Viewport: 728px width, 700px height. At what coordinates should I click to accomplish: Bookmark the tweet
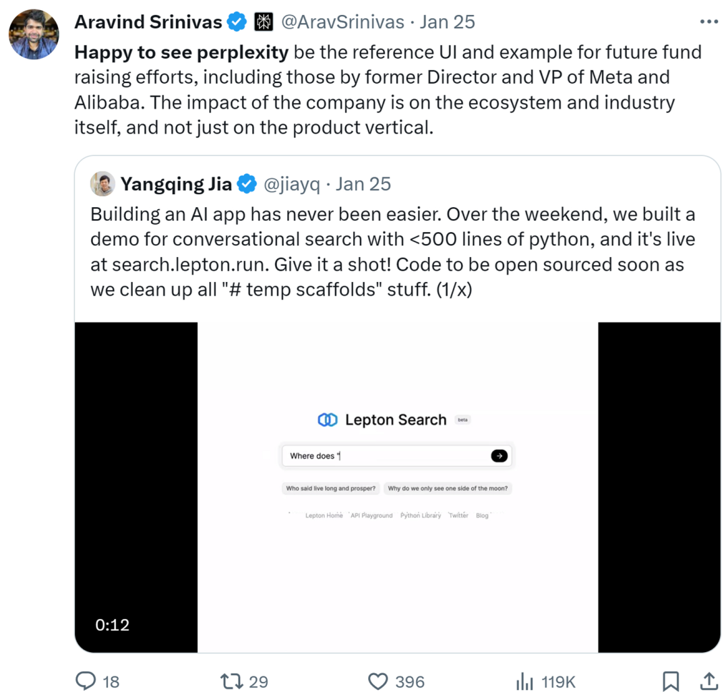click(x=670, y=682)
